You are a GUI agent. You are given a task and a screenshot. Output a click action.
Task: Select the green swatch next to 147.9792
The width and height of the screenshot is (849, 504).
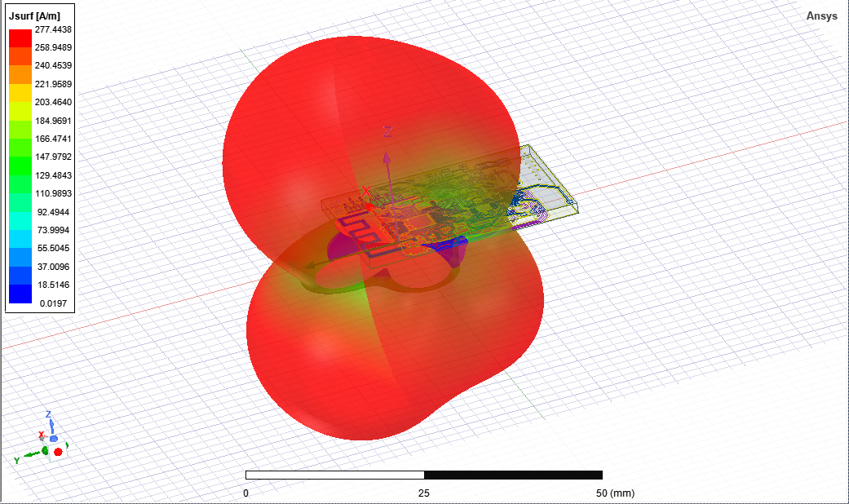coord(20,157)
